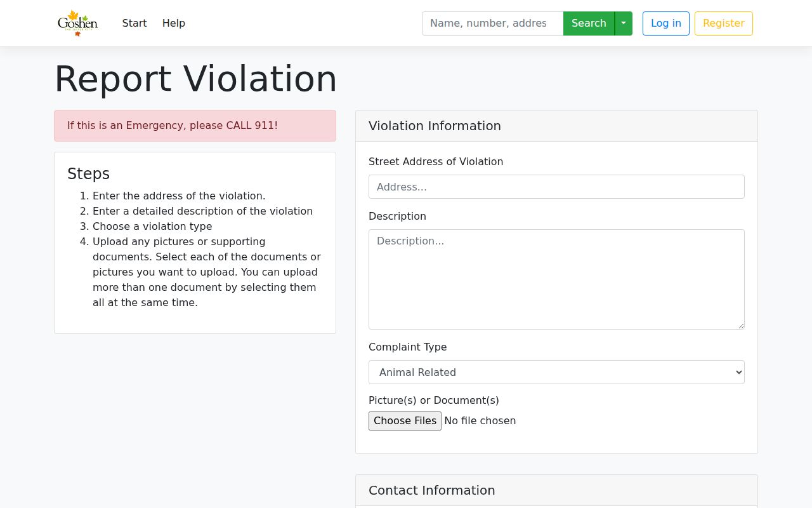Click the 'No file chosen' text
The image size is (812, 508).
click(x=480, y=421)
